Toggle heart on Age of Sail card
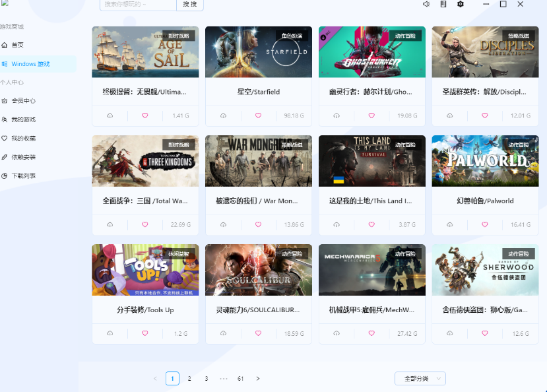The height and width of the screenshot is (392, 547). (145, 115)
